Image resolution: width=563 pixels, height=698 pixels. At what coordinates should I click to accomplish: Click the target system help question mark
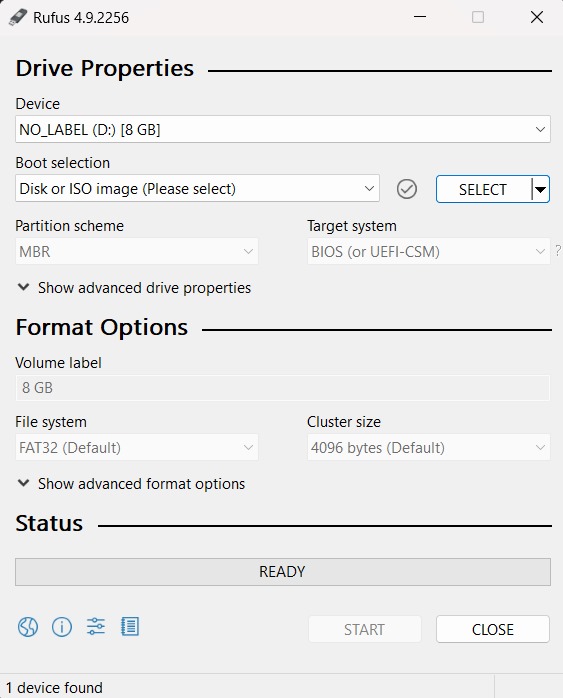tap(558, 250)
